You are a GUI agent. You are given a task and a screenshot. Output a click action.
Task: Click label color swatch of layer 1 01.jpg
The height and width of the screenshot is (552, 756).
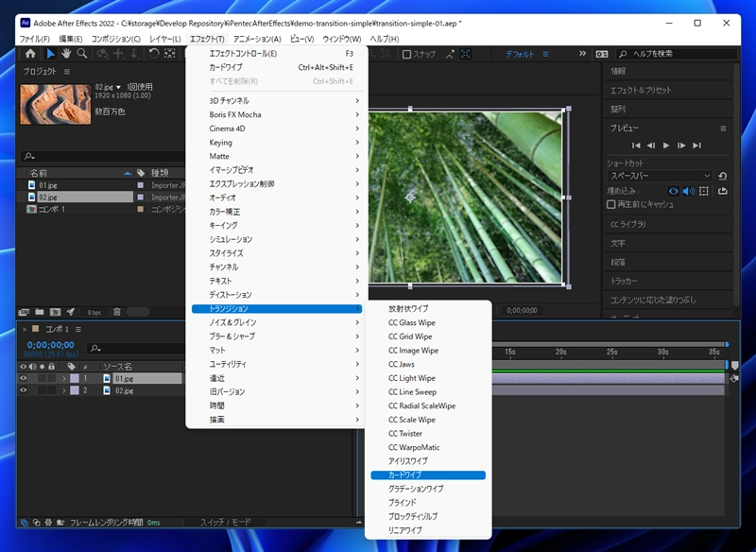pos(75,378)
